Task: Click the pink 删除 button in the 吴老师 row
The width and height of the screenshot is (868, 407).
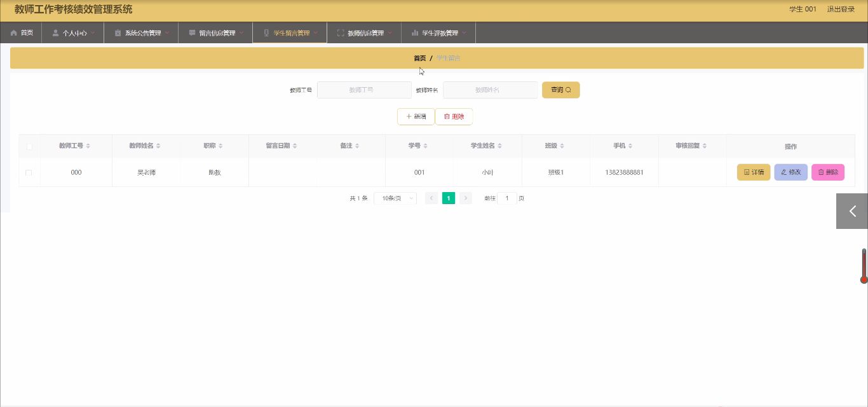Action: pyautogui.click(x=828, y=172)
